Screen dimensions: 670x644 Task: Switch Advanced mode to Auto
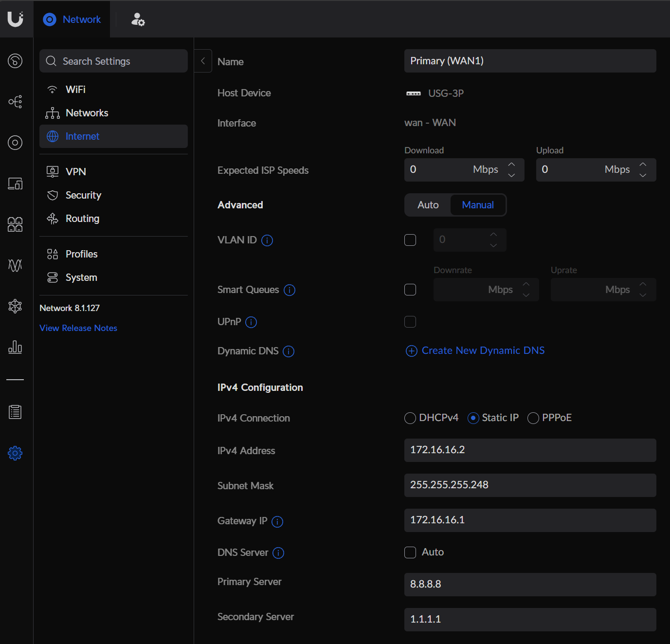[x=428, y=205]
